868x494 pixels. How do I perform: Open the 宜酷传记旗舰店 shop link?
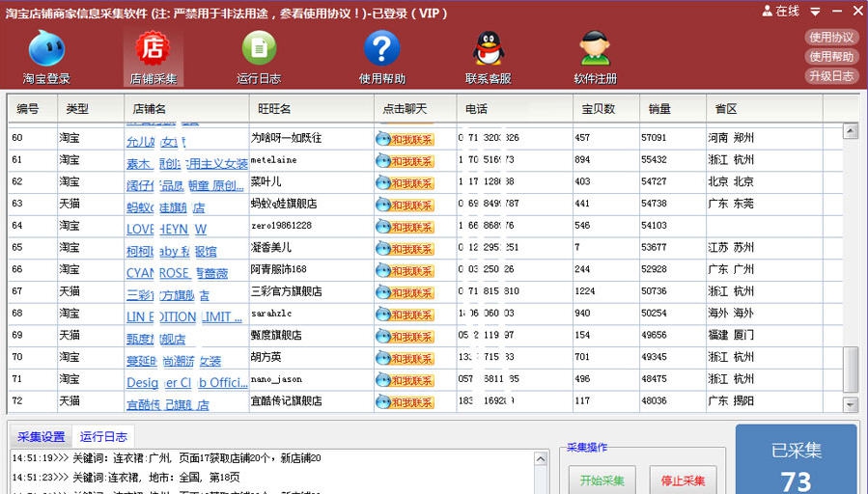point(168,404)
